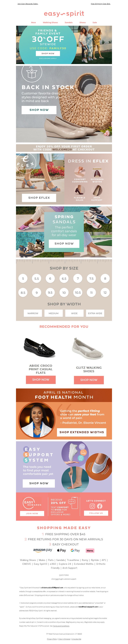Click the Abide Croco flats product image
The height and width of the screenshot is (644, 128).
40,348
